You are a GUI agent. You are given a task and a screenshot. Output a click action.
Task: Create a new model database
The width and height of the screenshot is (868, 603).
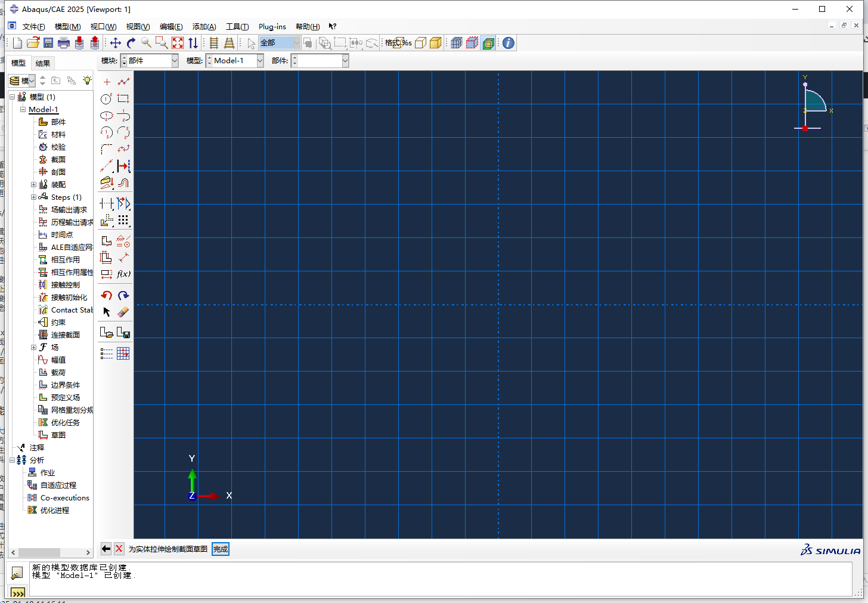16,42
